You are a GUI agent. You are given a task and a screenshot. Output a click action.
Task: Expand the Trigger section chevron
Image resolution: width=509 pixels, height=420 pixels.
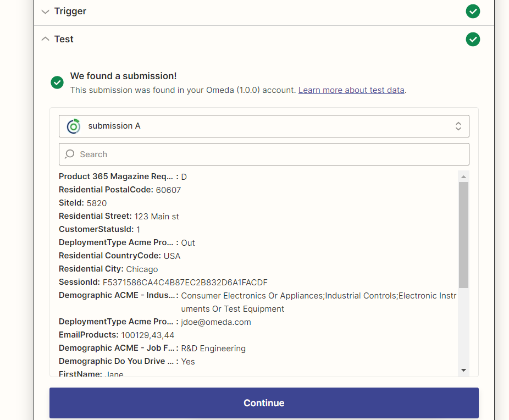click(45, 12)
